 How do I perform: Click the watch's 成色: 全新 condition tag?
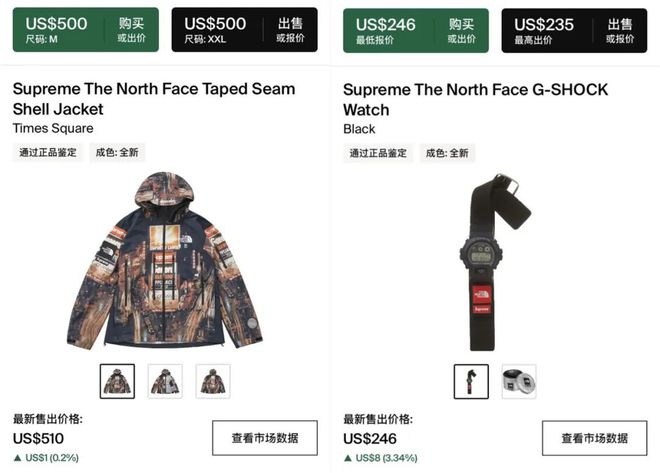[447, 153]
